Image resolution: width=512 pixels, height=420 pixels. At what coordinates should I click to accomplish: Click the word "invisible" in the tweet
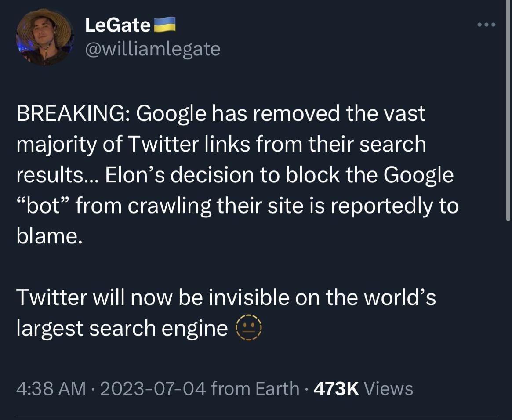[x=248, y=297]
